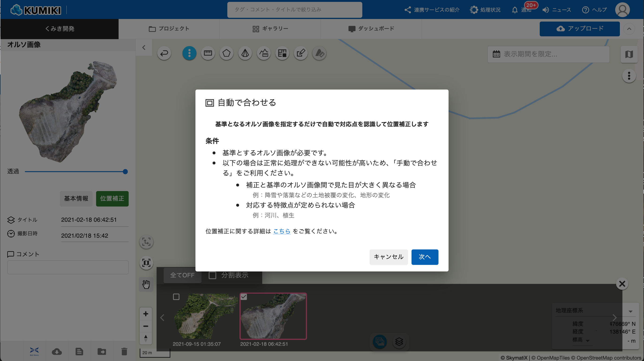Expand the 地理座標系 dropdown
Screen dimensions: 644x361
coord(630,311)
